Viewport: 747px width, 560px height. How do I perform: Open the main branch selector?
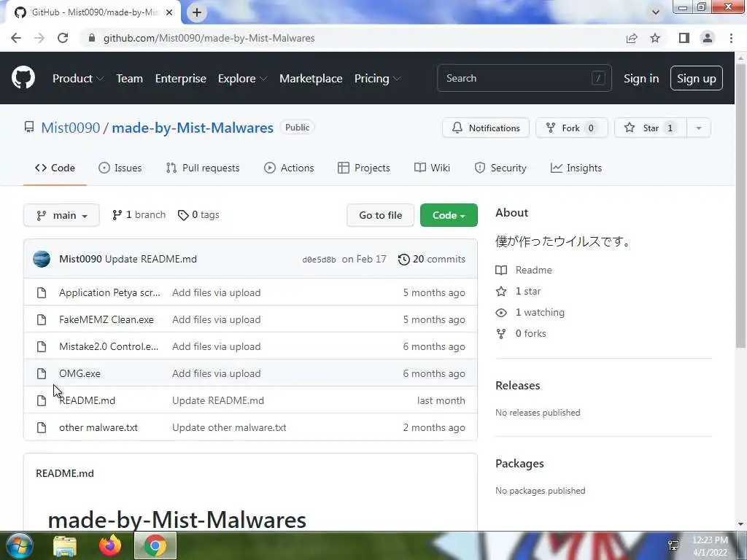pyautogui.click(x=61, y=215)
